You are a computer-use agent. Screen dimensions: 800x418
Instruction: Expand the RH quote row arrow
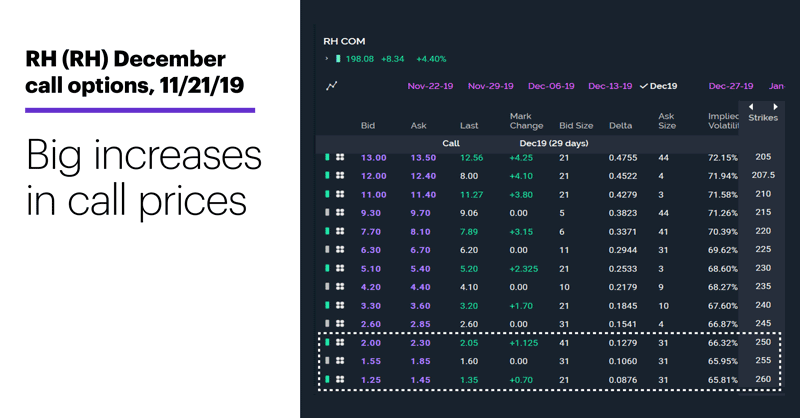point(327,59)
